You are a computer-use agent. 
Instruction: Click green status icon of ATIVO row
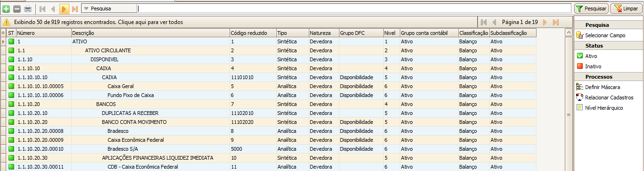[x=11, y=42]
